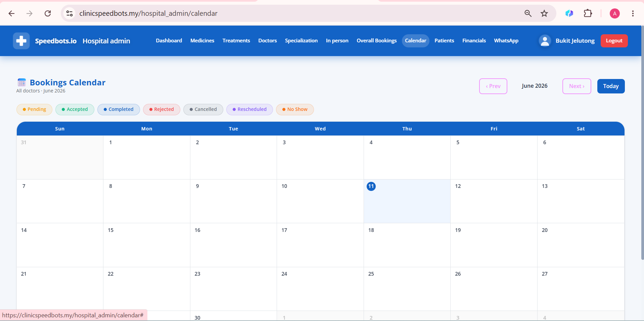Toggle the Rejected status filter
This screenshot has width=644, height=321.
click(x=162, y=109)
